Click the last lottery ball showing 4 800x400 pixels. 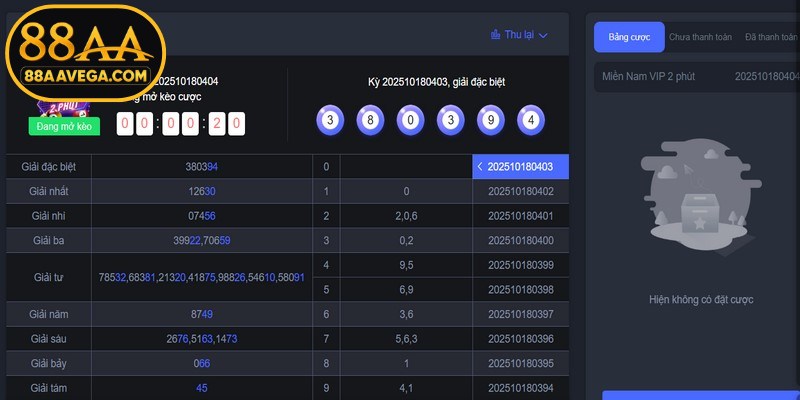[531, 120]
